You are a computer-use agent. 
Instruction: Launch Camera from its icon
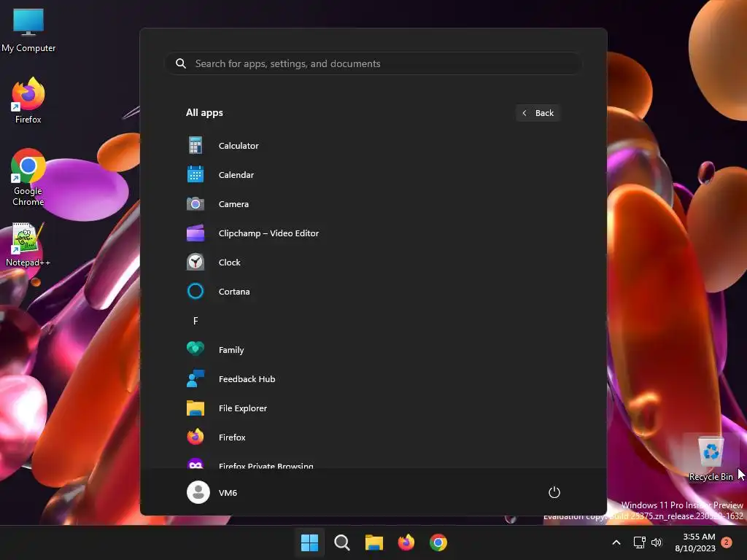pos(196,204)
